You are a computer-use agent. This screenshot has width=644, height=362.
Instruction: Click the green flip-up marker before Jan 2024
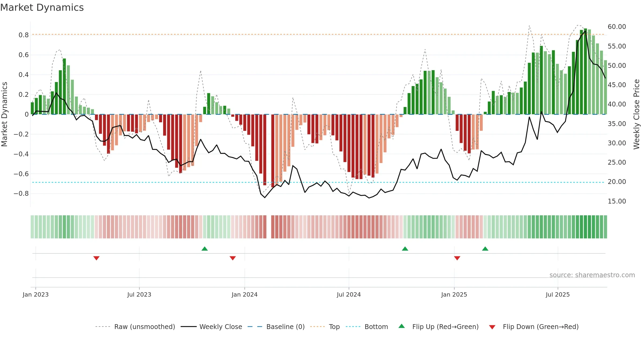(x=205, y=249)
